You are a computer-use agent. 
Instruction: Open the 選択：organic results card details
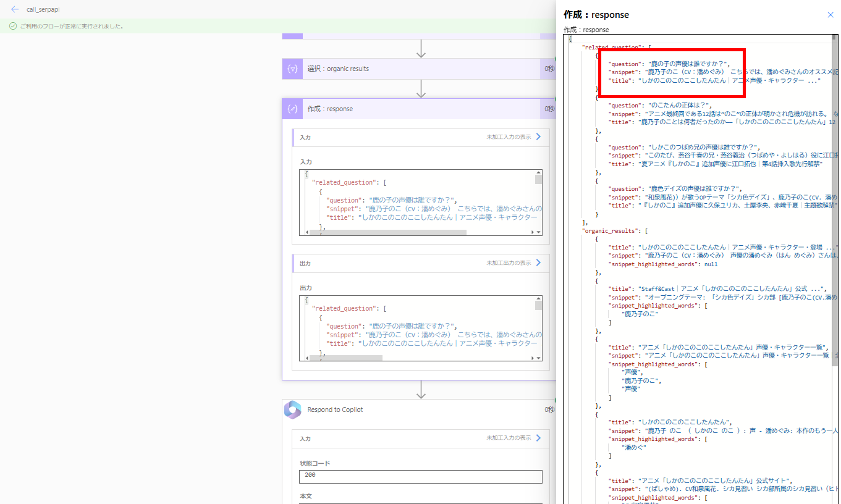tap(371, 69)
